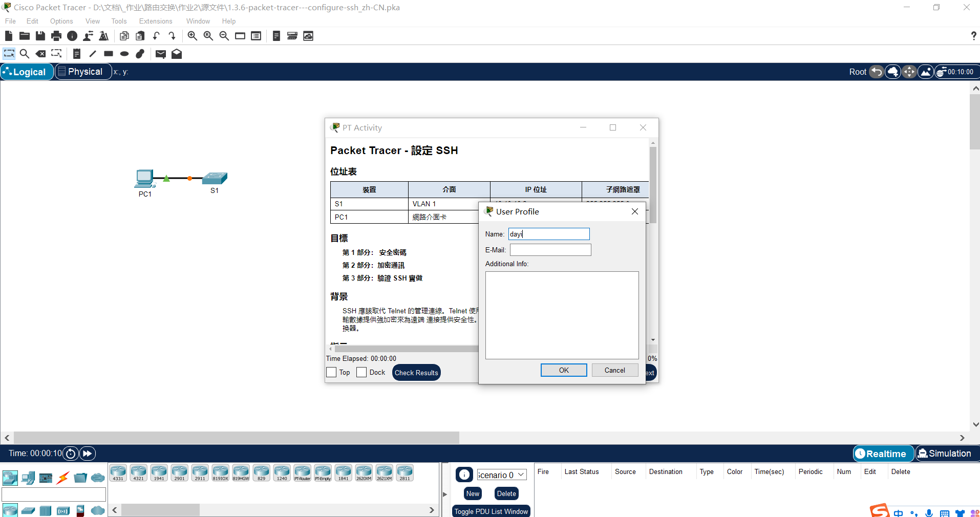Click the New file icon
The height and width of the screenshot is (517, 980).
9,36
